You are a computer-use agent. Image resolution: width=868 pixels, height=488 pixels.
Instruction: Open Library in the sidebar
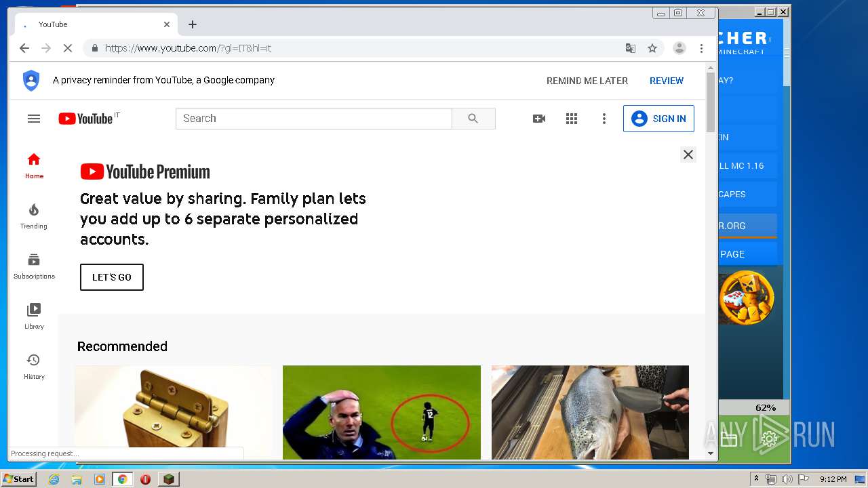pyautogui.click(x=34, y=317)
